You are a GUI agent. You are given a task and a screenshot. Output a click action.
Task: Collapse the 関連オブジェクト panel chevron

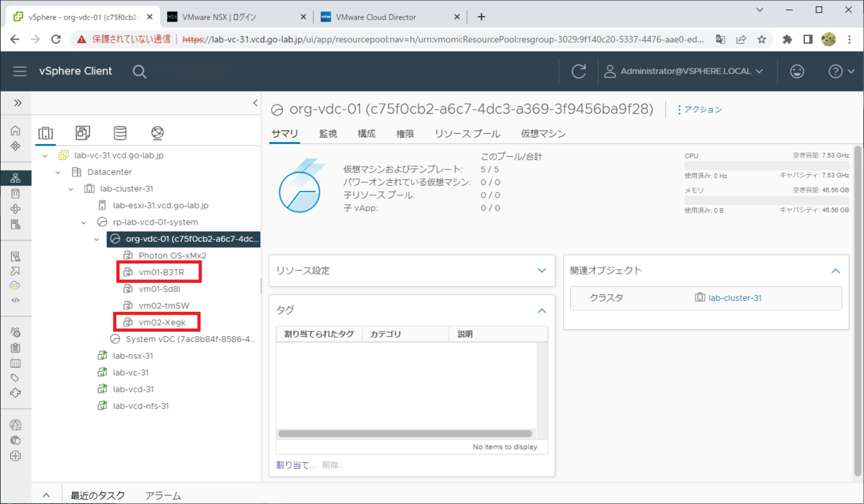835,271
